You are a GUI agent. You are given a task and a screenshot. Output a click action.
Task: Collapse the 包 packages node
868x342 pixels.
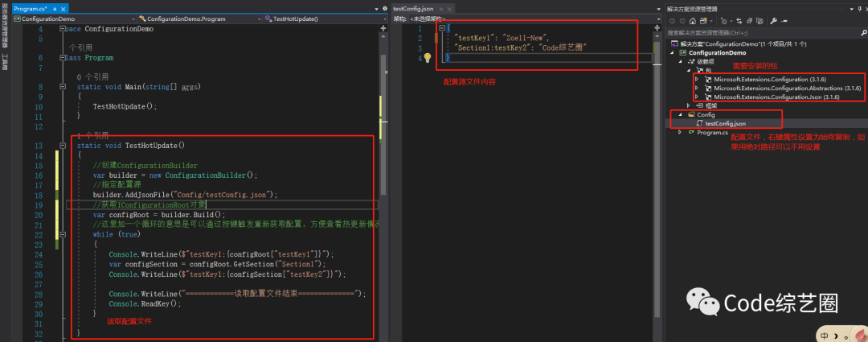(x=689, y=70)
